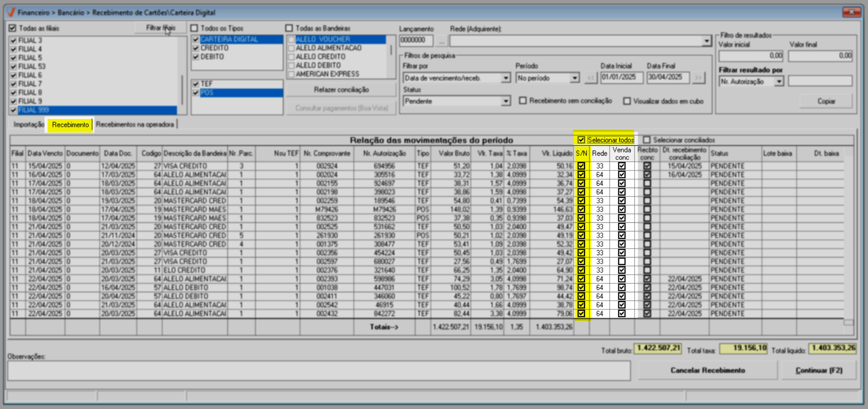Click the Cancelar Recebimento button
This screenshot has height=409, width=868.
click(707, 370)
